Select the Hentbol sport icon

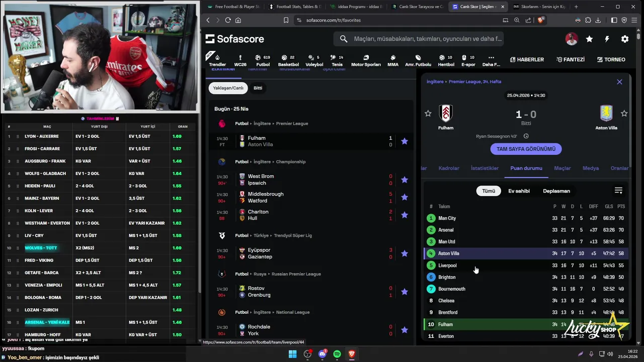pos(446,60)
